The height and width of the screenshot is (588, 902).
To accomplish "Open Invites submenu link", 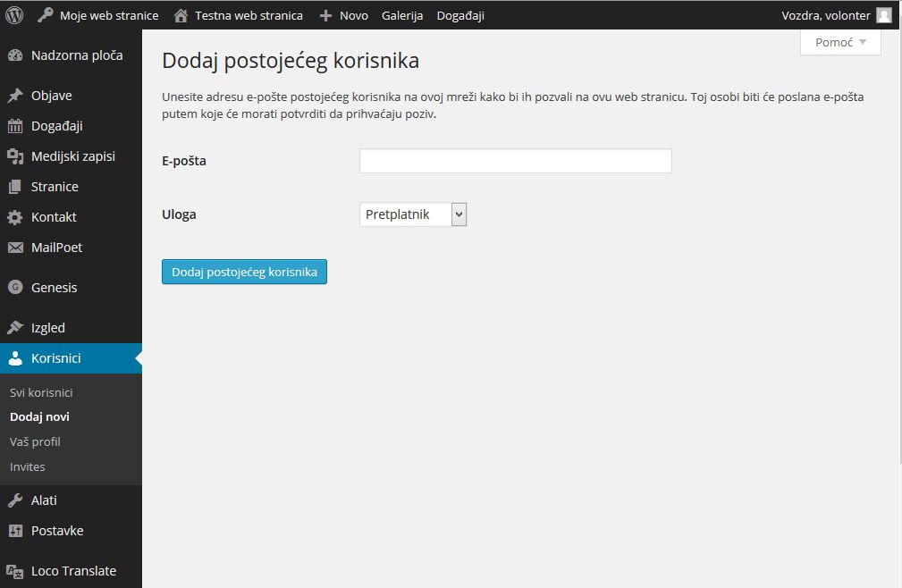I will (x=28, y=466).
